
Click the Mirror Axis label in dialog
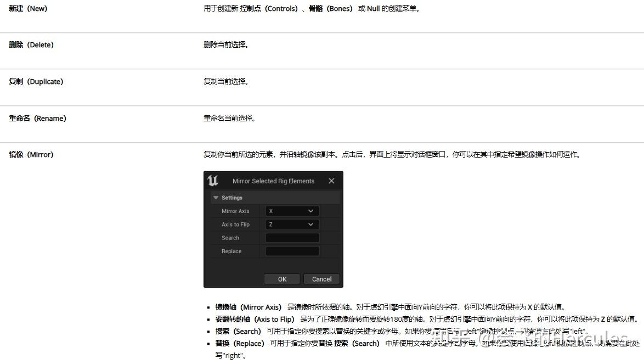click(x=235, y=211)
